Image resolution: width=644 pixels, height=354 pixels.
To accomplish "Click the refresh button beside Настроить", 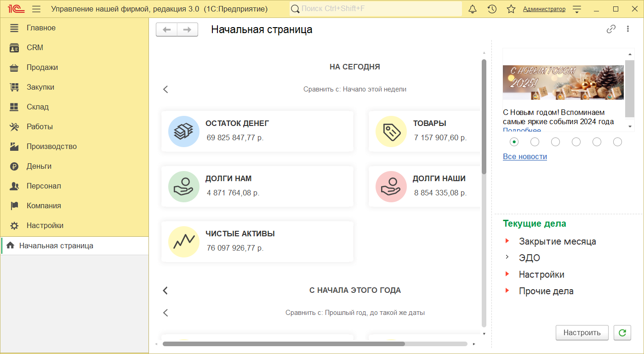I will click(x=622, y=333).
